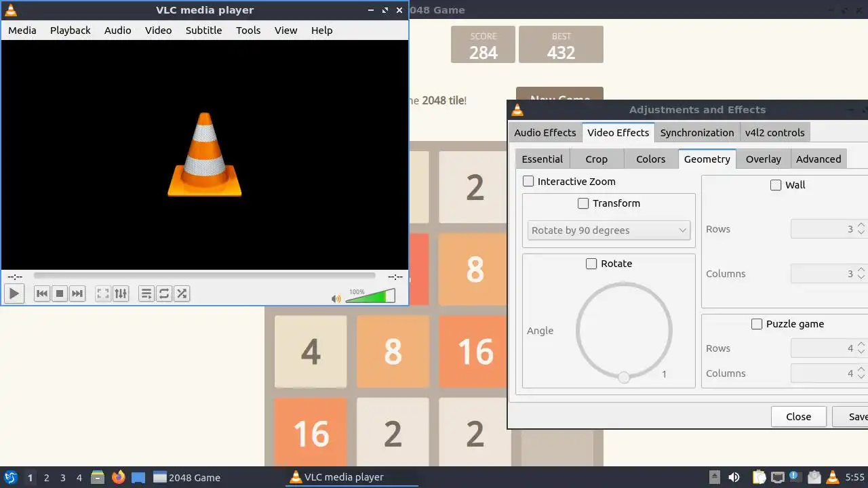Switch to workspace 2 in the taskbar

pos(46,478)
